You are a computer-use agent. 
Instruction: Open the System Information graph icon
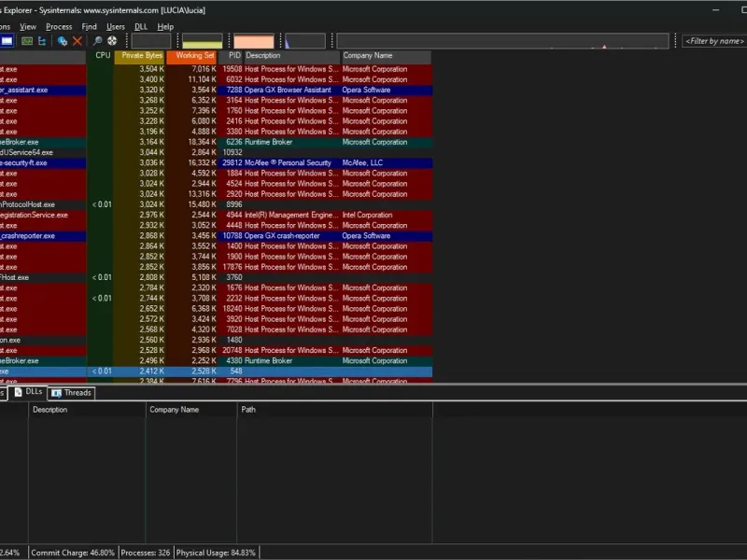[27, 41]
